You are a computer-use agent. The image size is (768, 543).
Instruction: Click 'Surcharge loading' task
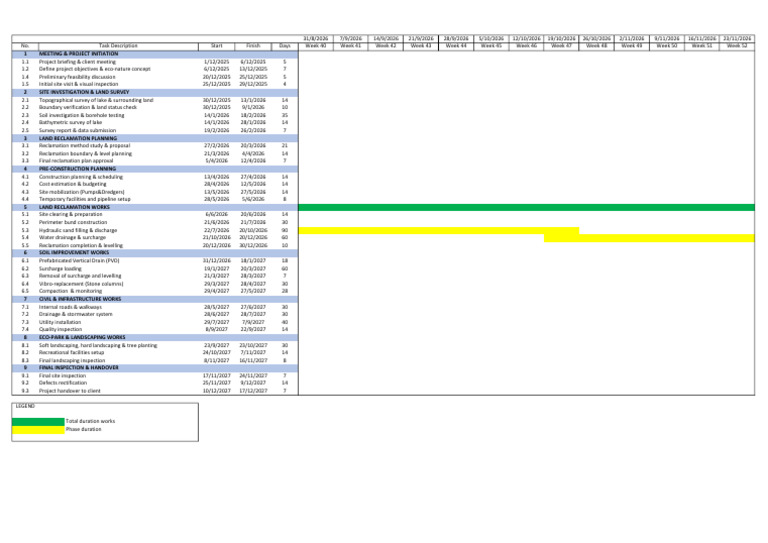(x=60, y=269)
